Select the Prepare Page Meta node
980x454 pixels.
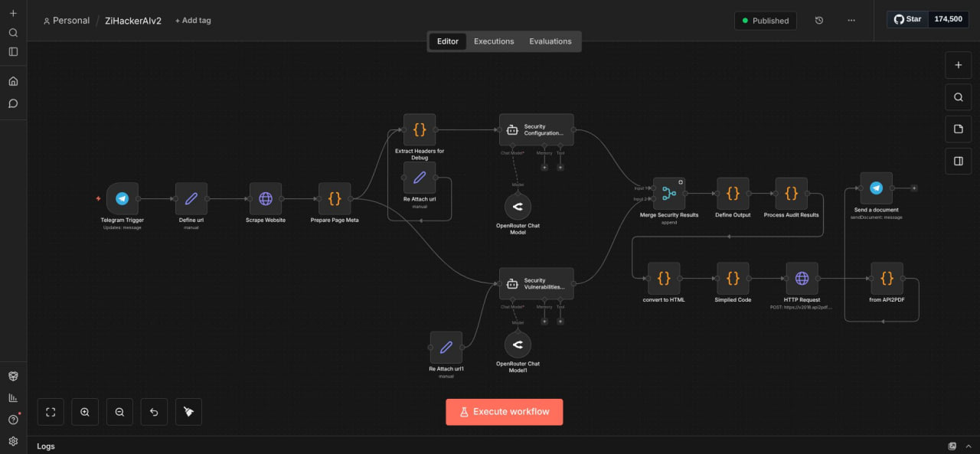[x=335, y=199]
